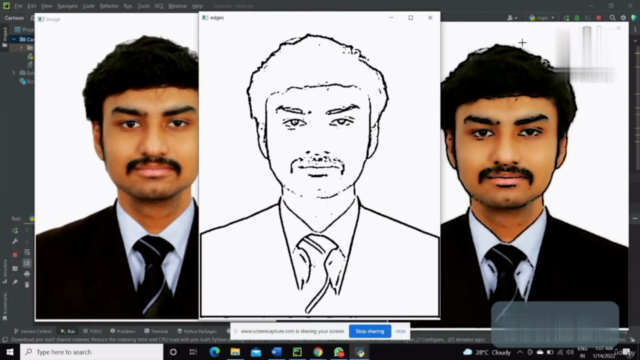640x360 pixels.
Task: Open the Help menu
Action: [x=197, y=6]
